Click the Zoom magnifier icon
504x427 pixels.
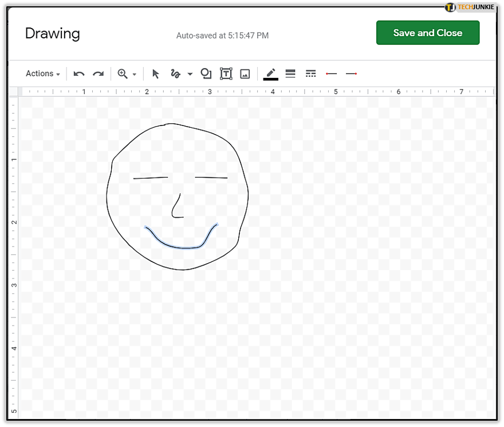coord(122,74)
